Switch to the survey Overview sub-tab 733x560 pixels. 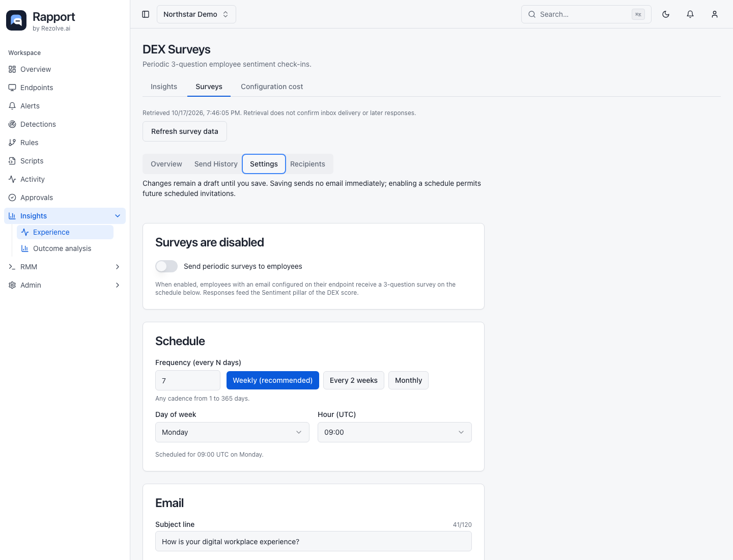click(166, 164)
